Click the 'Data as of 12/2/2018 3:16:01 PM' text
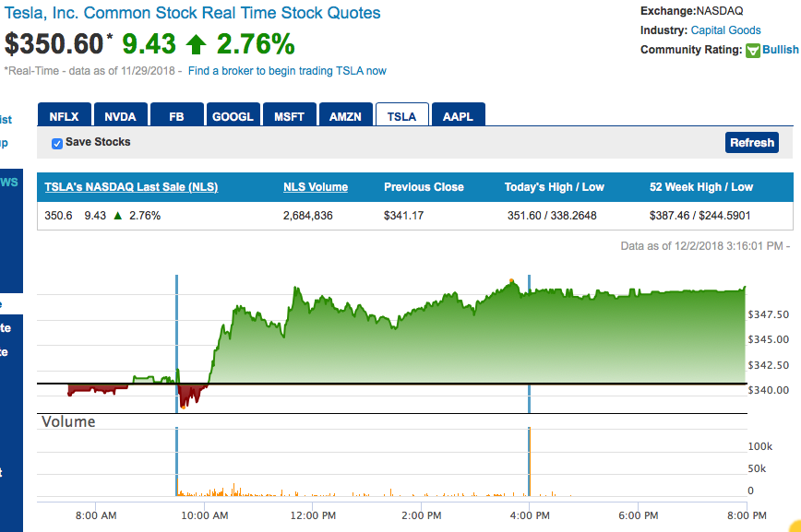The image size is (801, 532). 705,246
